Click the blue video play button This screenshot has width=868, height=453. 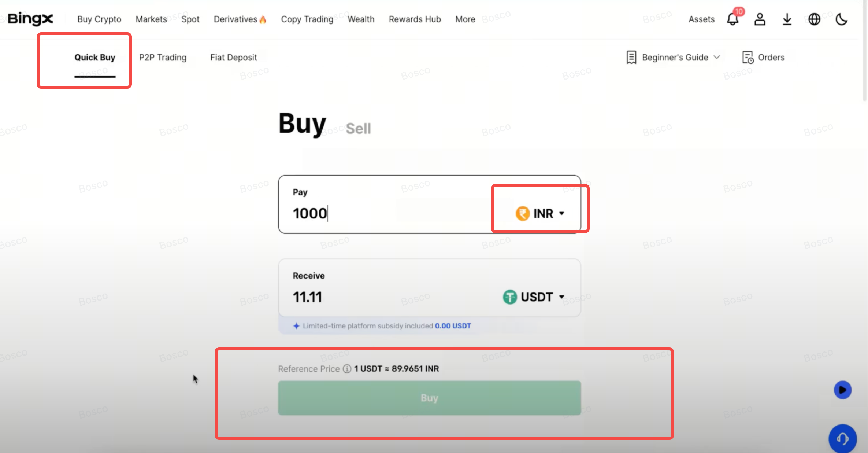coord(842,390)
